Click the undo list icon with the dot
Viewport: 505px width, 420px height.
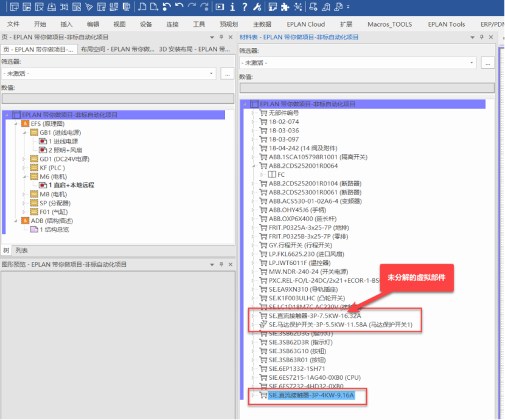pos(167,7)
